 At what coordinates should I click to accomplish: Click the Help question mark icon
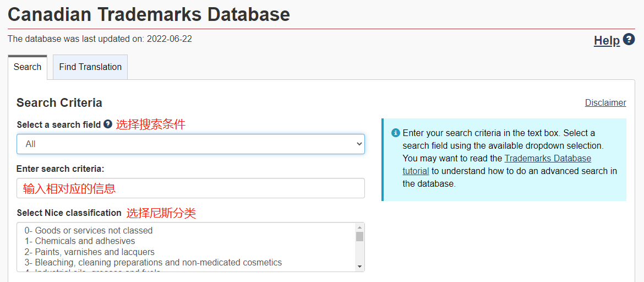click(x=629, y=40)
